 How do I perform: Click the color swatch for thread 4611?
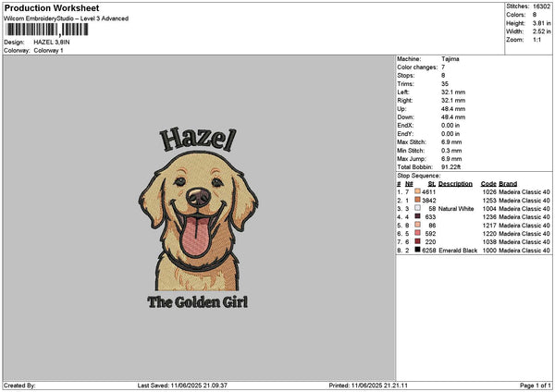[418, 191]
